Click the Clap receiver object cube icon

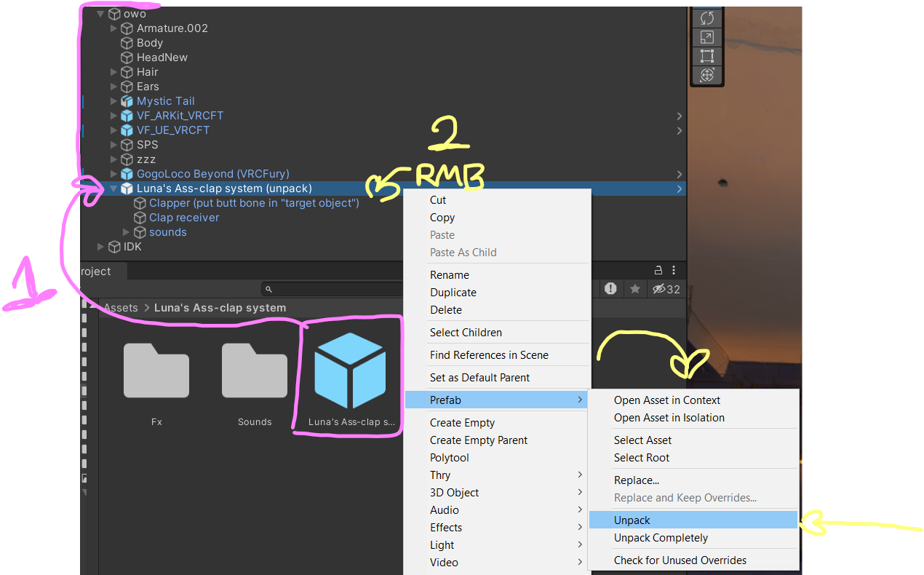pos(140,218)
